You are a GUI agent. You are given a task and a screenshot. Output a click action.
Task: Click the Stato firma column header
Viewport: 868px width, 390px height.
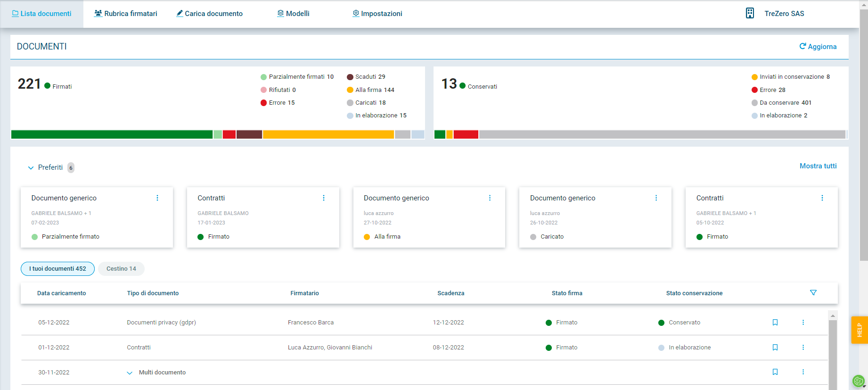tap(567, 293)
